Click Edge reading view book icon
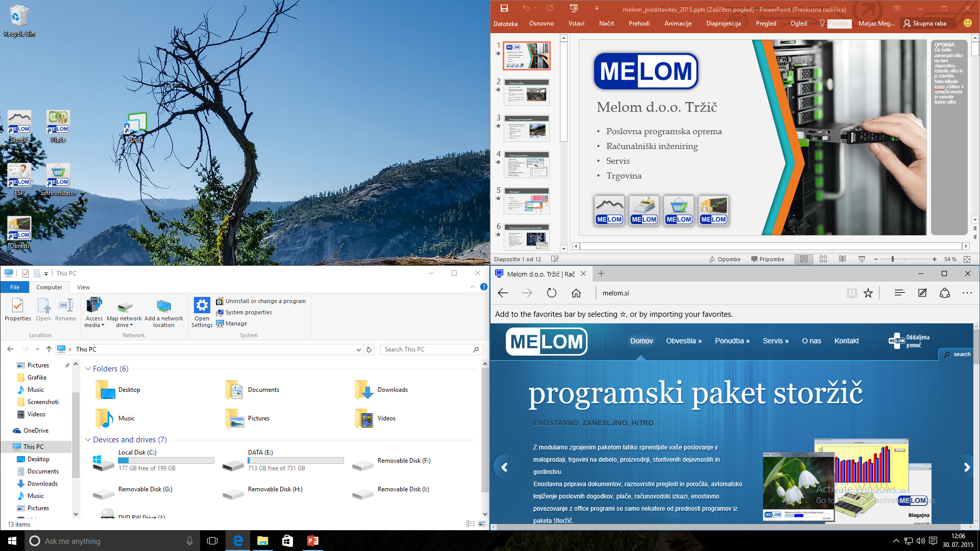The width and height of the screenshot is (980, 551). pos(851,293)
